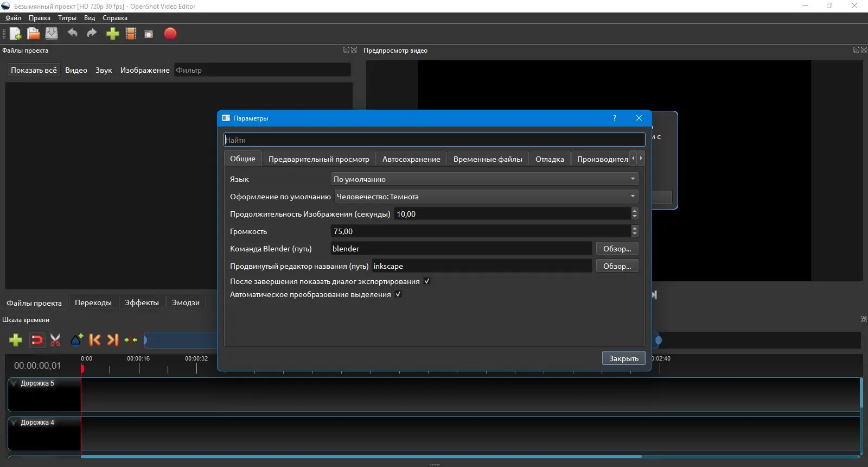Screen dimensions: 868x467
Task: Switch to the Отладка tab
Action: (550, 159)
